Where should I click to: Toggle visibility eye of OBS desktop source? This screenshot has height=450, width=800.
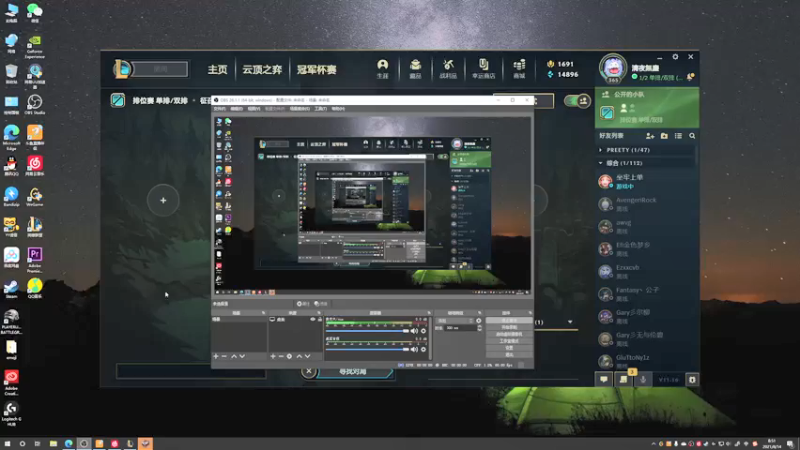tap(313, 319)
